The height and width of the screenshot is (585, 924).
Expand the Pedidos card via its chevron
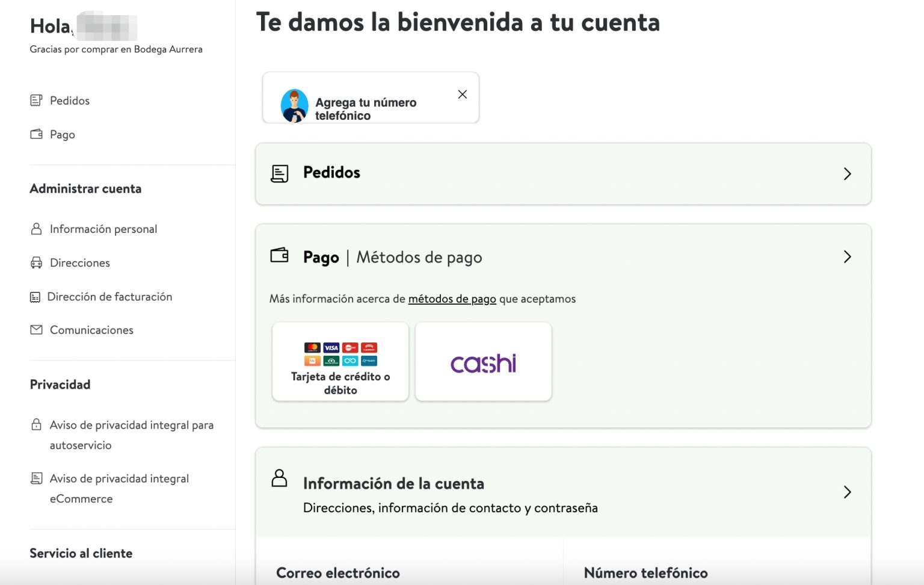[x=848, y=173]
